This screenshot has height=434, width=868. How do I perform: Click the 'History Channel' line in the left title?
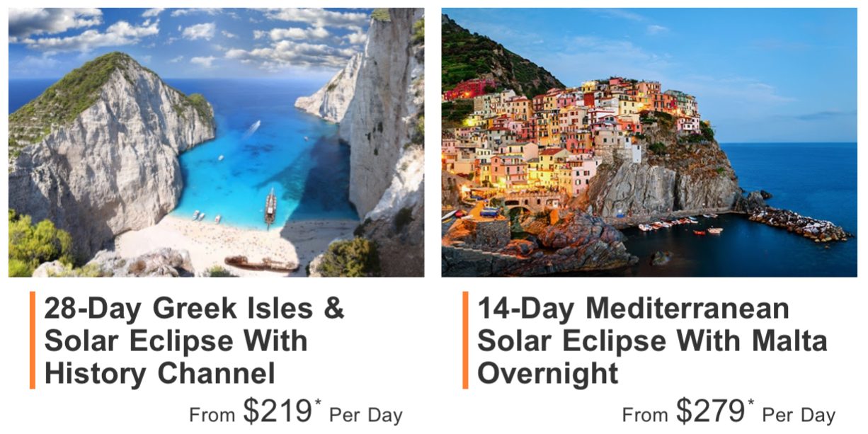pyautogui.click(x=159, y=372)
